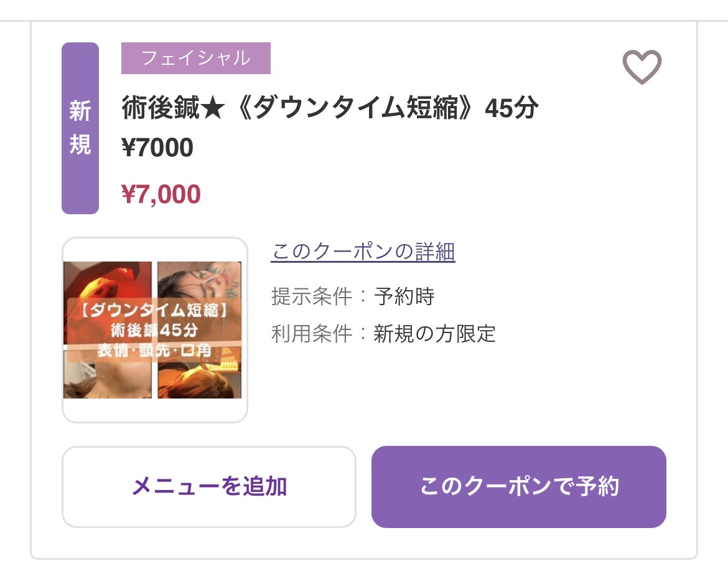Click the 提示条件 label

click(311, 296)
